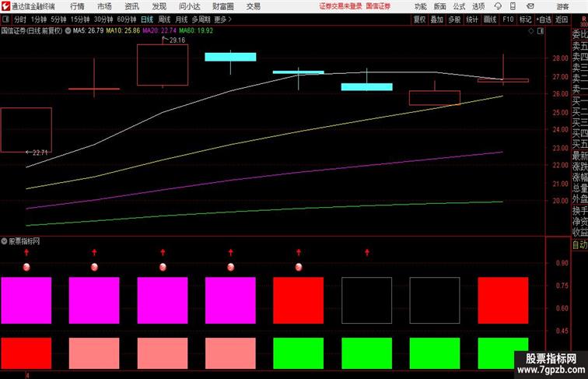Screen dimensions: 588x379
Task: Click the MA5: 26.79 label
Action: click(88, 31)
